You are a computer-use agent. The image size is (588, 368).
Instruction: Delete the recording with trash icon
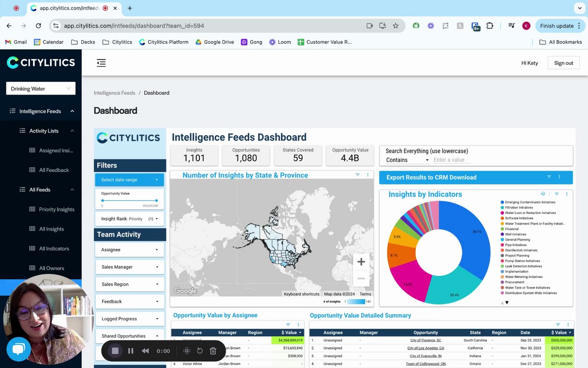213,351
